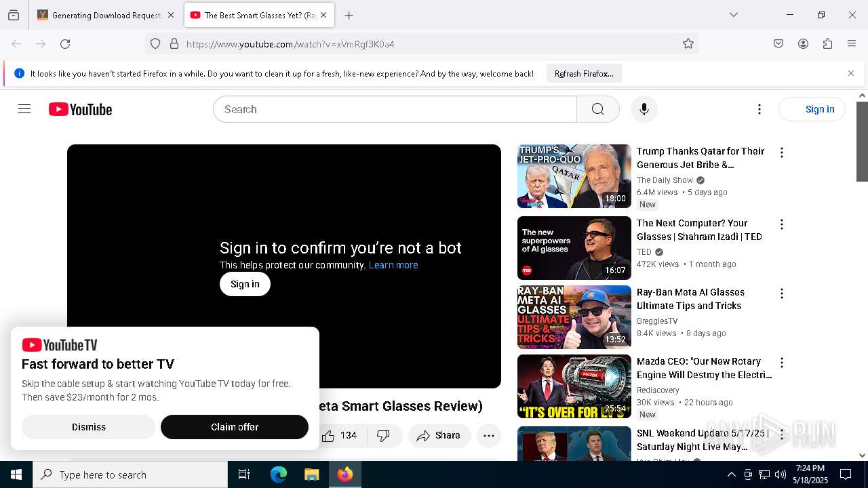Dismiss the YouTube TV offer

click(89, 427)
